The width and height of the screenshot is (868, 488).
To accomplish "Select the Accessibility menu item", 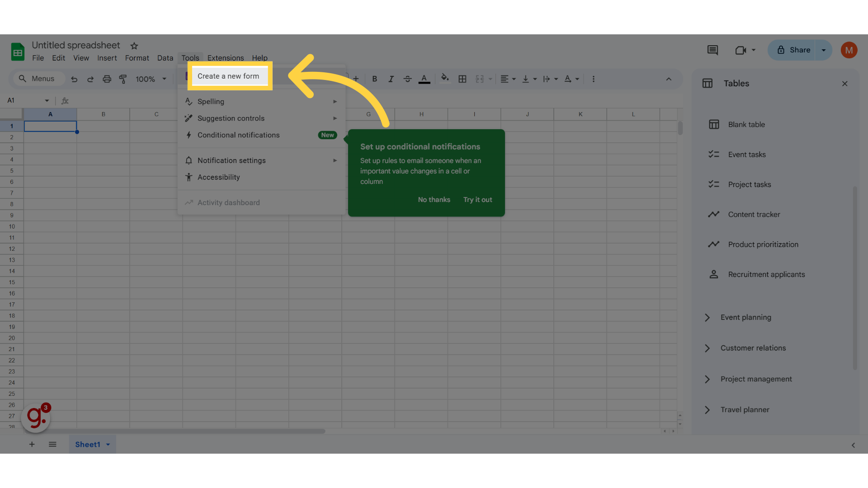I will 261,177.
